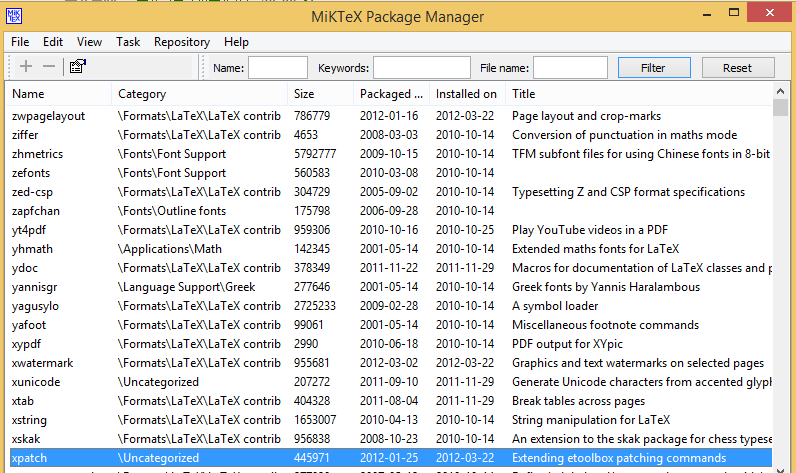Click the title 'A symbol loader'
The width and height of the screenshot is (796, 473).
point(555,306)
